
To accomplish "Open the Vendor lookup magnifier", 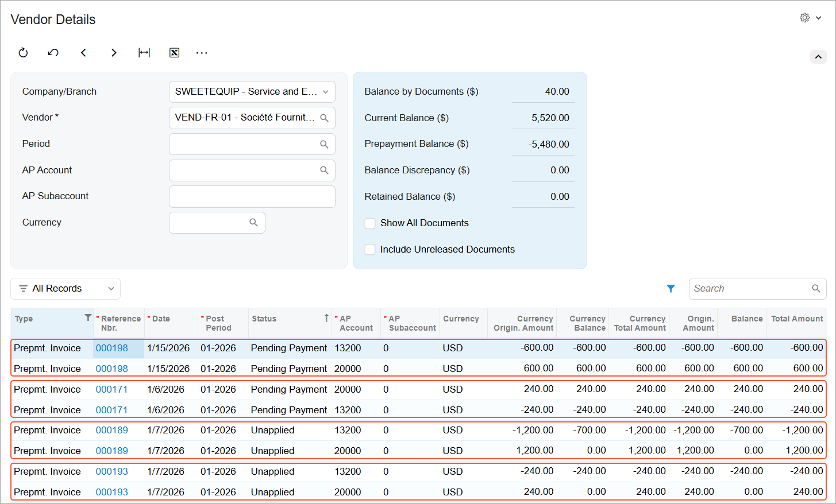I will coord(324,118).
